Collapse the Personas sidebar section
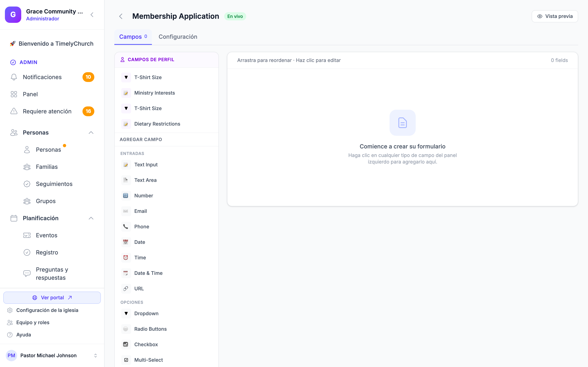The height and width of the screenshot is (367, 588). 91,133
